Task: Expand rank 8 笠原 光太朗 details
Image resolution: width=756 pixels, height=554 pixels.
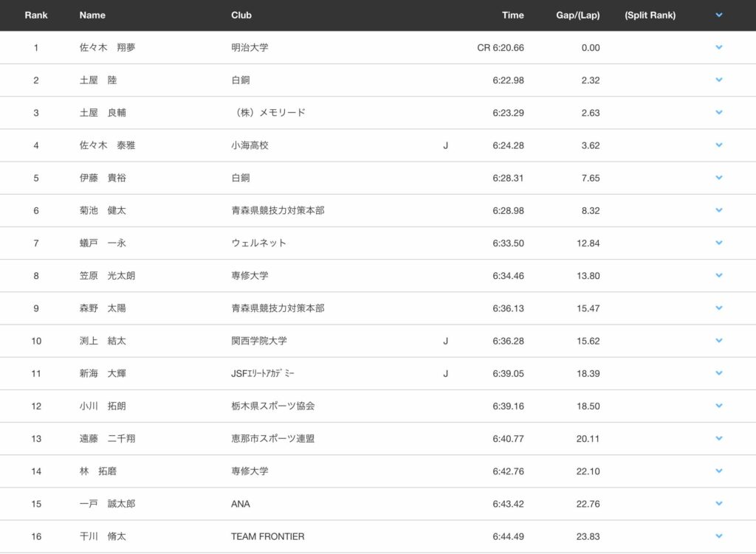Action: click(x=718, y=275)
